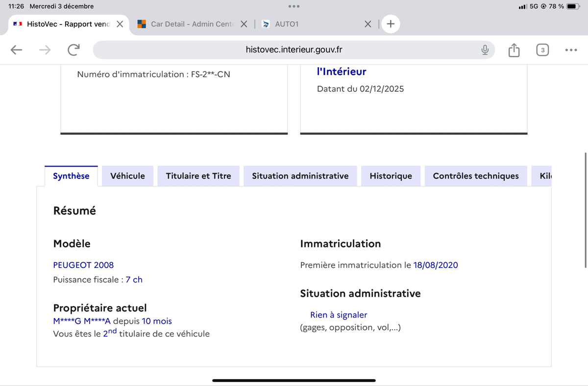Show open tabs counter button

coord(542,50)
